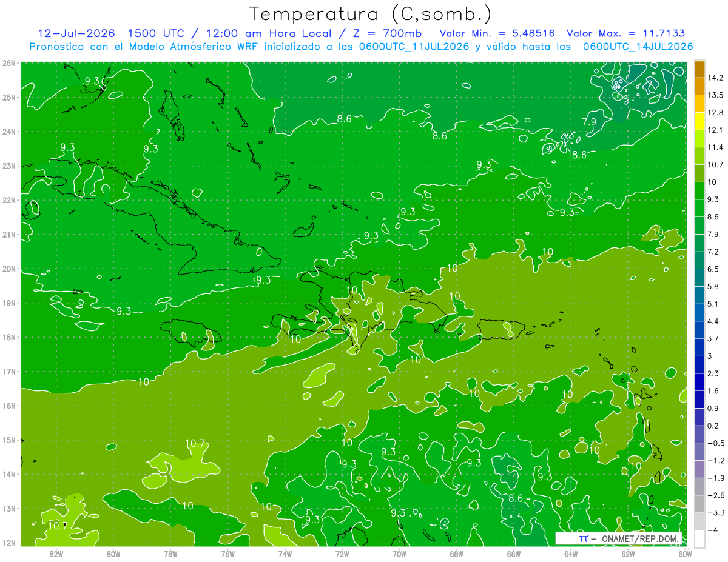
Task: Click the longitude axis label "68W"
Action: click(x=456, y=554)
